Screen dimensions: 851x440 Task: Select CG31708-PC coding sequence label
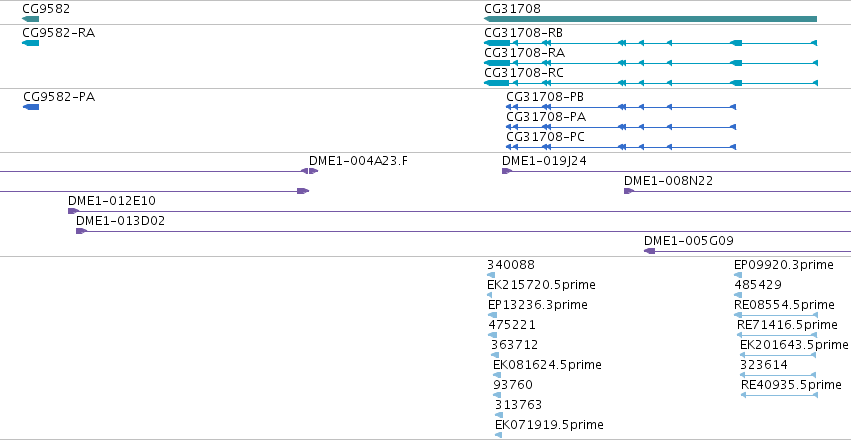545,137
